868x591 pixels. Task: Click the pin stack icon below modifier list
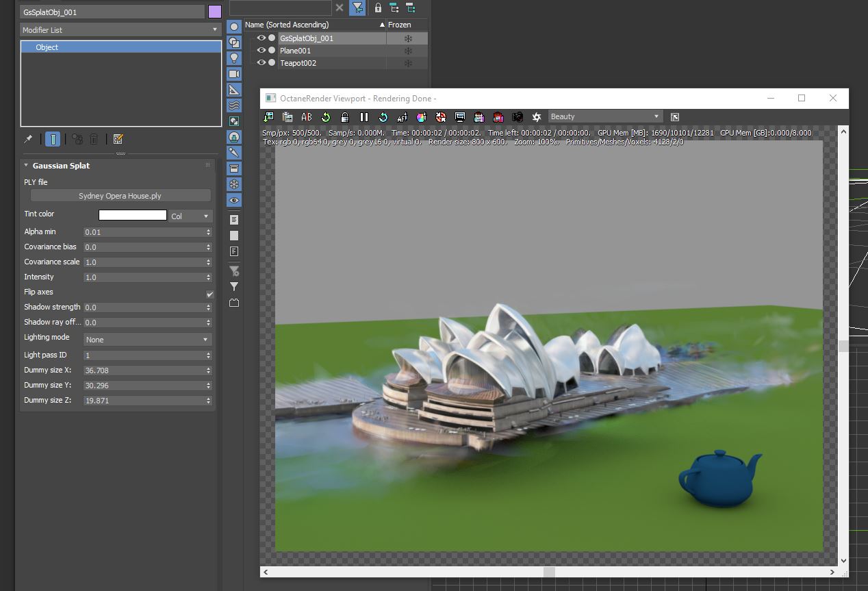click(x=28, y=139)
